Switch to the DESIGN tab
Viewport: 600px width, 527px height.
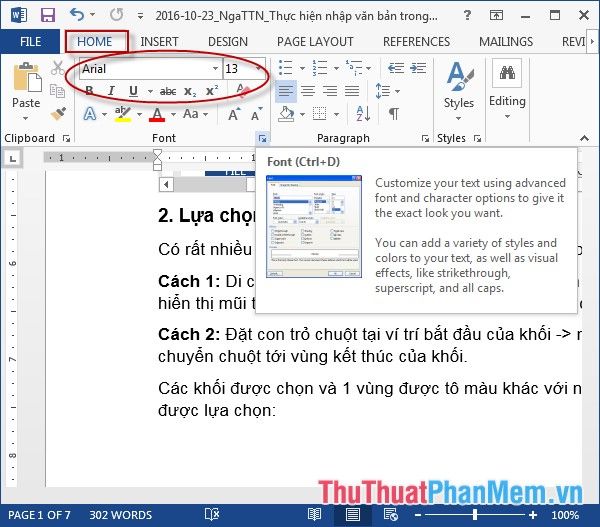point(228,41)
